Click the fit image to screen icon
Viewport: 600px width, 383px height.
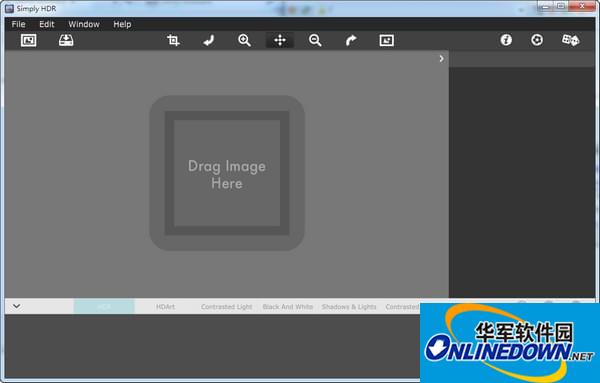[x=386, y=40]
